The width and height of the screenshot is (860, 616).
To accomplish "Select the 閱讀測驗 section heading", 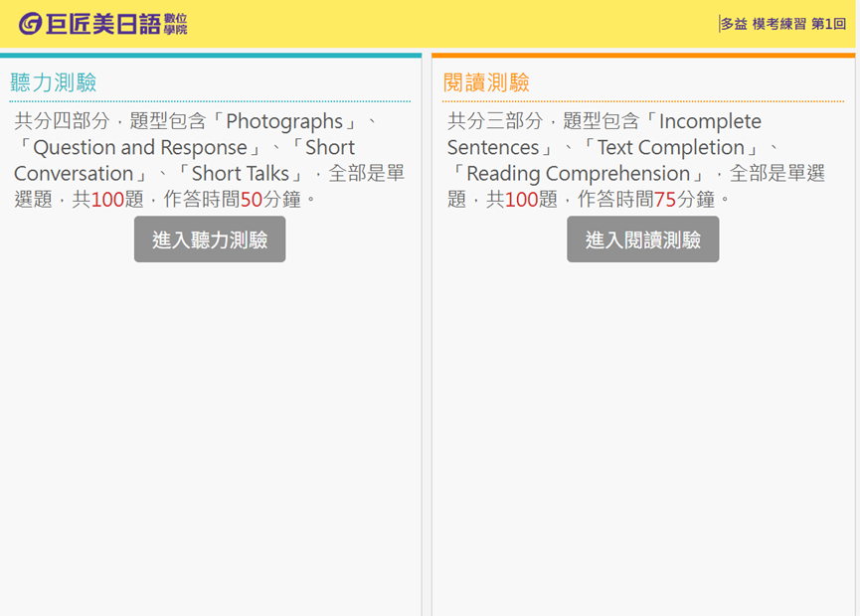I will pyautogui.click(x=486, y=82).
